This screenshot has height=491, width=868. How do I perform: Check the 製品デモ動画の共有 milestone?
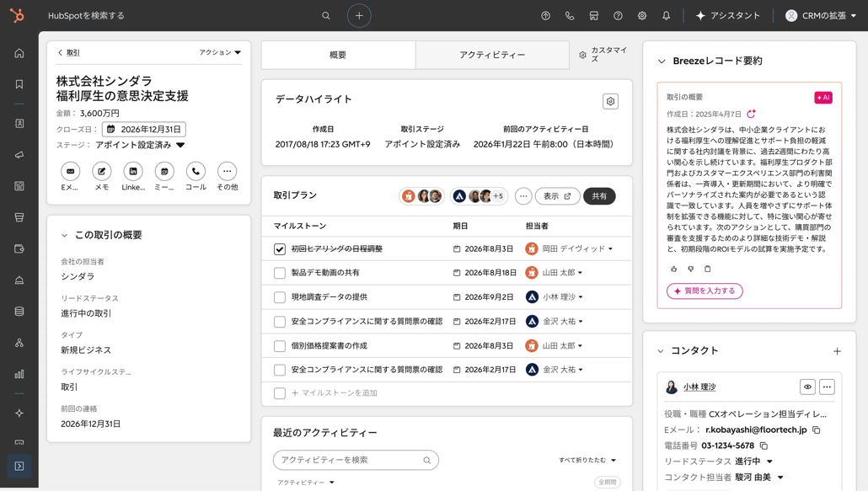[x=280, y=273]
